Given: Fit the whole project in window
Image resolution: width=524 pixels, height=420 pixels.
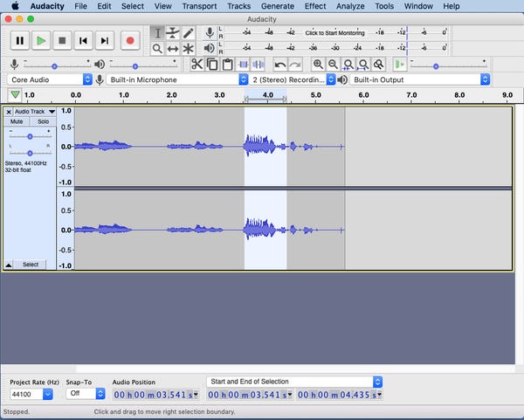Looking at the screenshot, I should (x=363, y=64).
